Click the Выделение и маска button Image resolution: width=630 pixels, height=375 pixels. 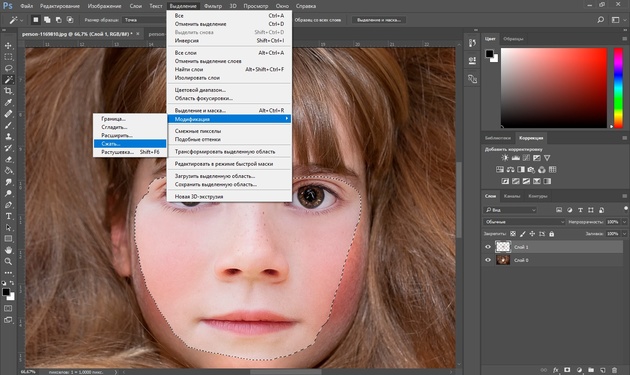(379, 20)
